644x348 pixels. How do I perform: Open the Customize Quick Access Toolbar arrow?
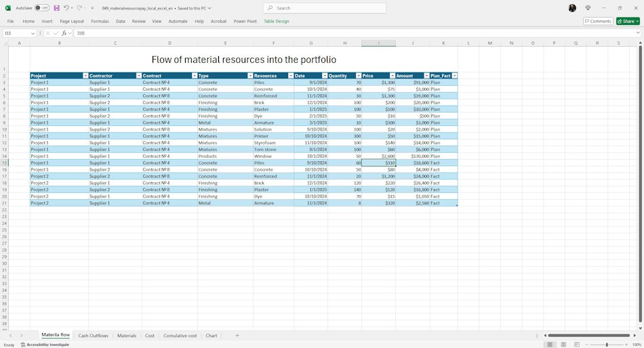(x=92, y=8)
